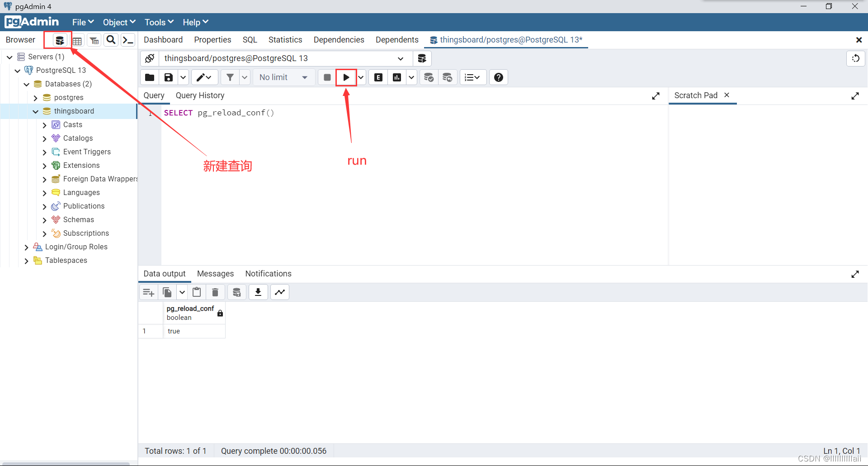Click the pg_reload_conf column header

(x=194, y=313)
